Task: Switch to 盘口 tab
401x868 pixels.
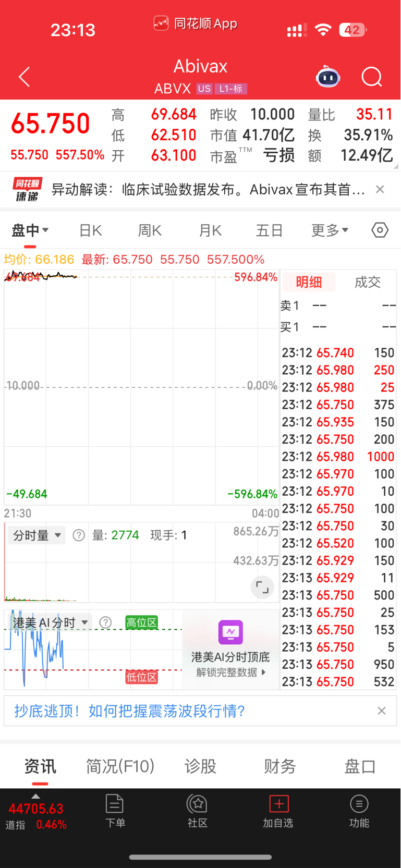Action: [360, 766]
